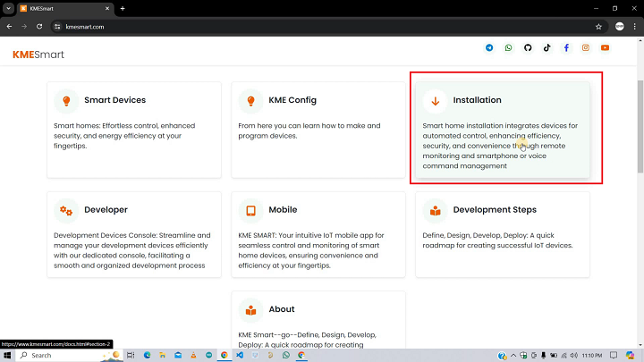Open the Facebook icon link

pos(566,47)
